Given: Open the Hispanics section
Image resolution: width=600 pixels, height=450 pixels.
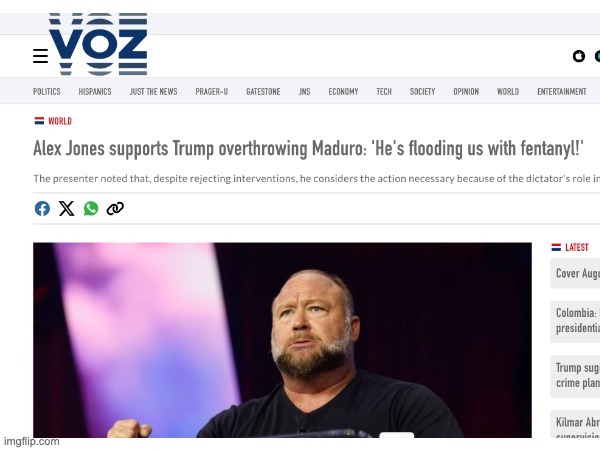Looking at the screenshot, I should pyautogui.click(x=95, y=91).
